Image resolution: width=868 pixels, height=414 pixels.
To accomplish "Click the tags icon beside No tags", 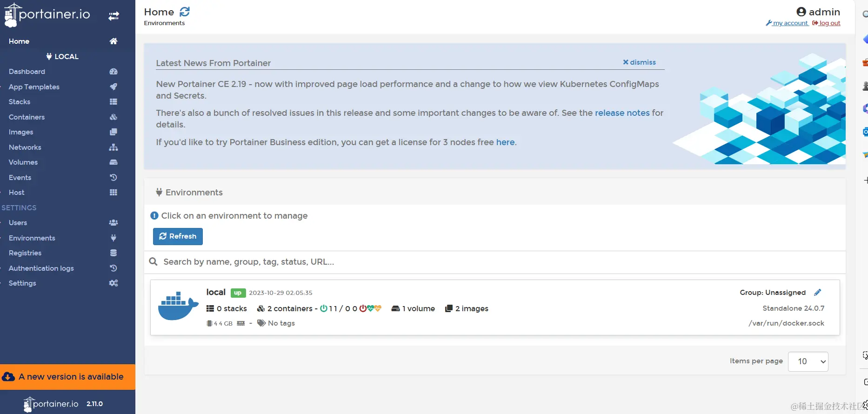I will tap(261, 323).
